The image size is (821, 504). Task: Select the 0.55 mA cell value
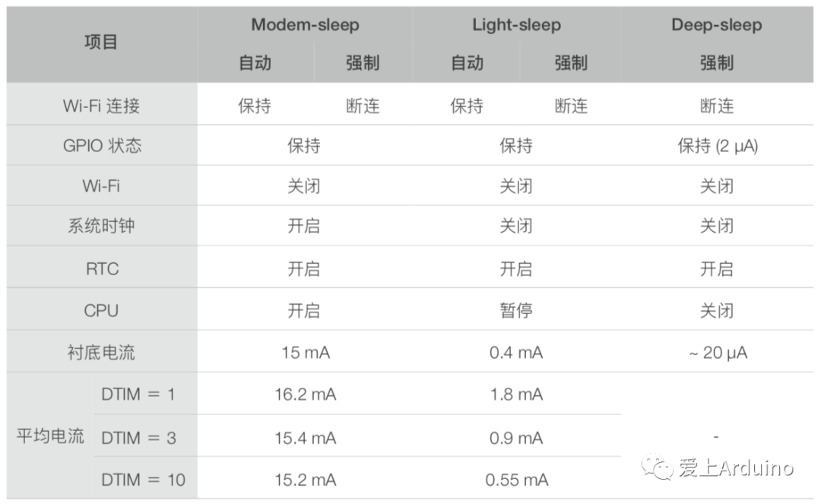[x=516, y=480]
